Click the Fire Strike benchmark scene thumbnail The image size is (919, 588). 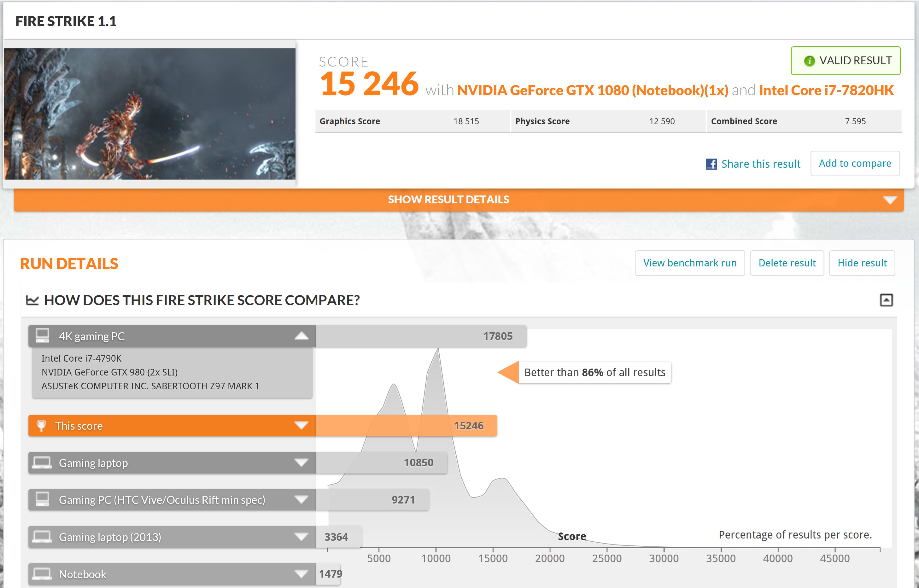click(150, 114)
